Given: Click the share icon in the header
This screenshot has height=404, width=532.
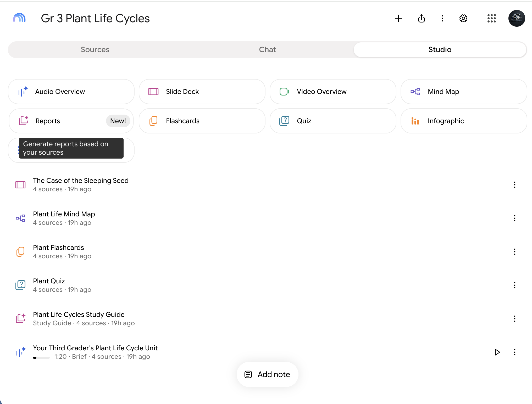Looking at the screenshot, I should click(422, 18).
